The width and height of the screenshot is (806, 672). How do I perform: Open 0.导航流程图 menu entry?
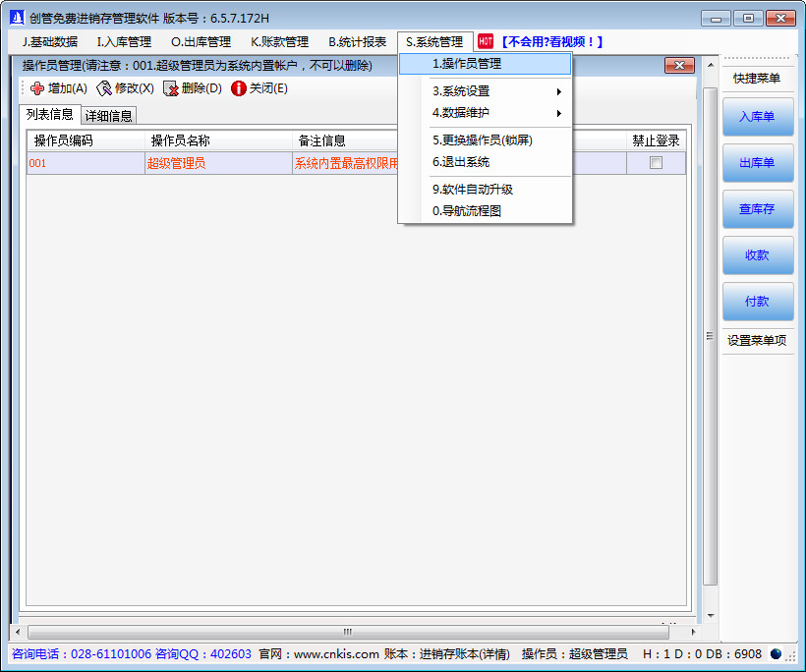486,210
